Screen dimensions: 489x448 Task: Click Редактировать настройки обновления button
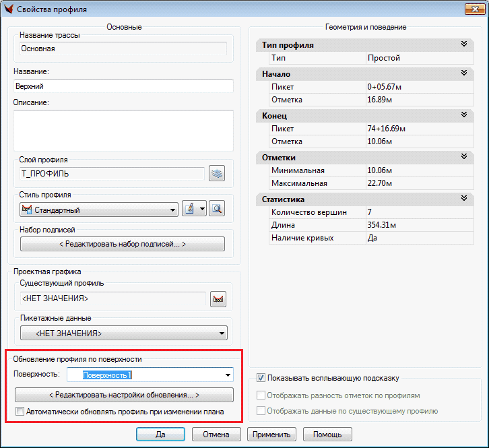(124, 395)
